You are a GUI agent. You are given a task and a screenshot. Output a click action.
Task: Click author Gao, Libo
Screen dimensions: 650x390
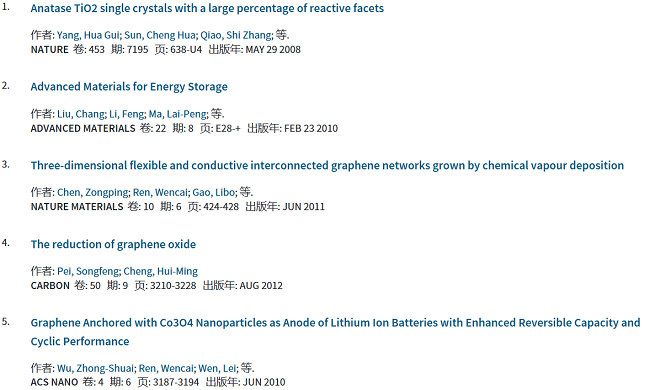coord(213,192)
